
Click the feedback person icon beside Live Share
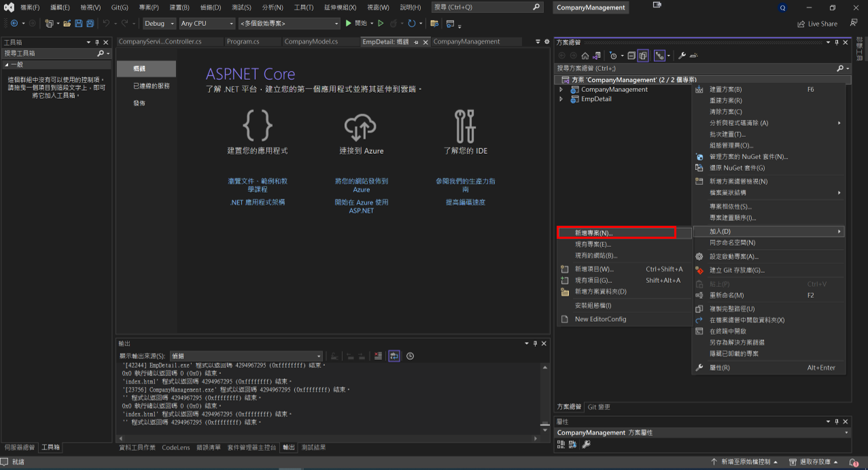tap(854, 23)
